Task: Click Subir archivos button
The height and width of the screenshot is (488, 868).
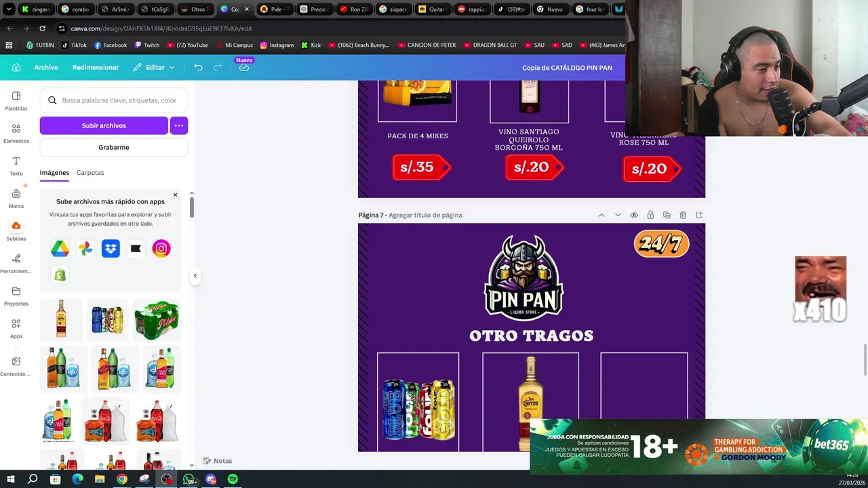Action: (x=104, y=125)
